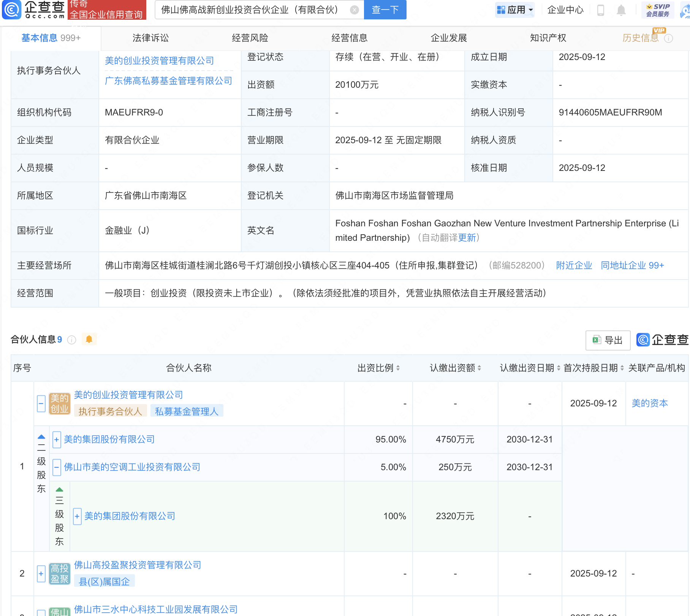690x616 pixels.
Task: Sort by 首次持股日期 column arrows
Action: [x=622, y=368]
